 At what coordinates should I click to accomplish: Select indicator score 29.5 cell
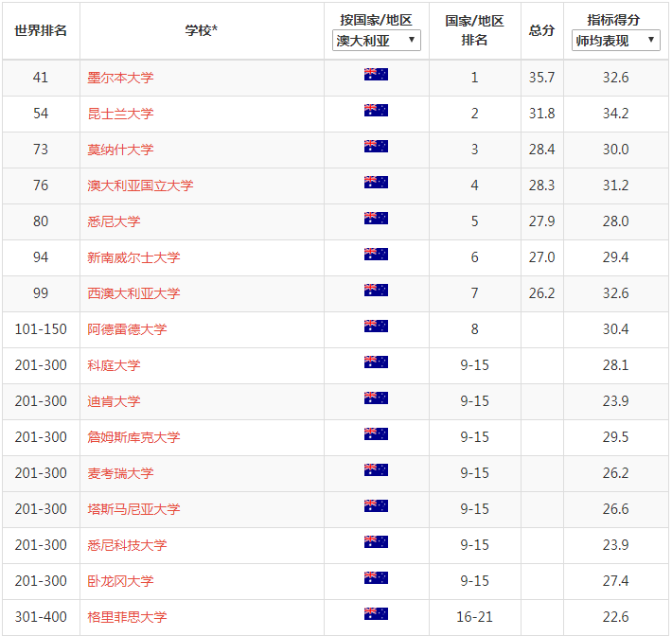tap(616, 437)
